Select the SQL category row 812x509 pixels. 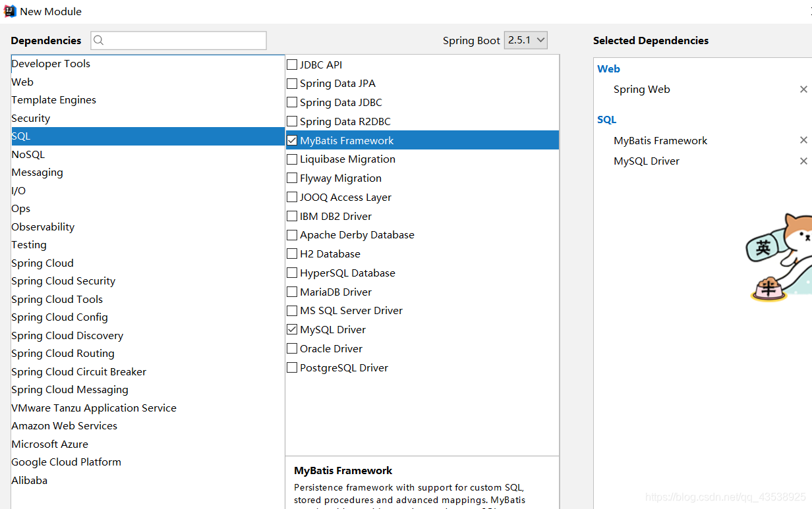[x=148, y=136]
